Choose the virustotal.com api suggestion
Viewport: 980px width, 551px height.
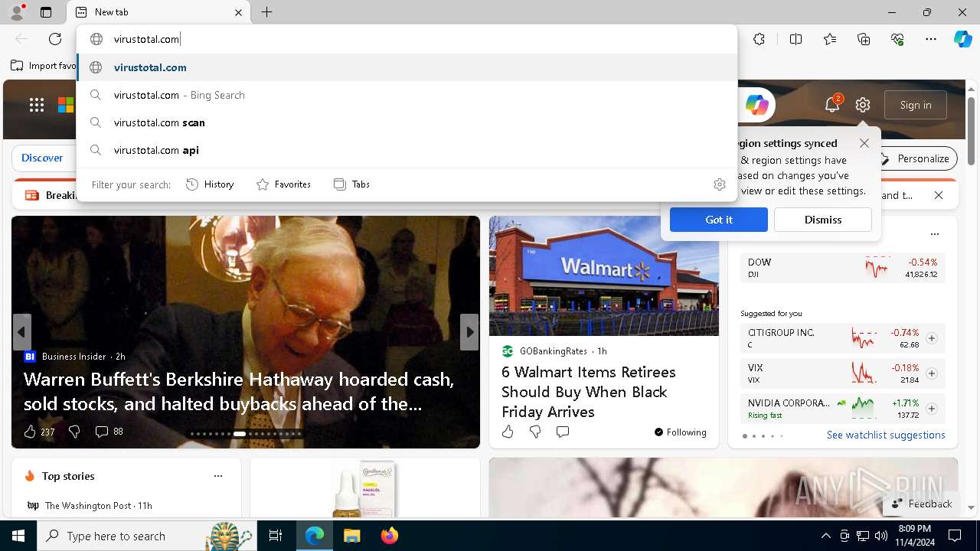(407, 150)
